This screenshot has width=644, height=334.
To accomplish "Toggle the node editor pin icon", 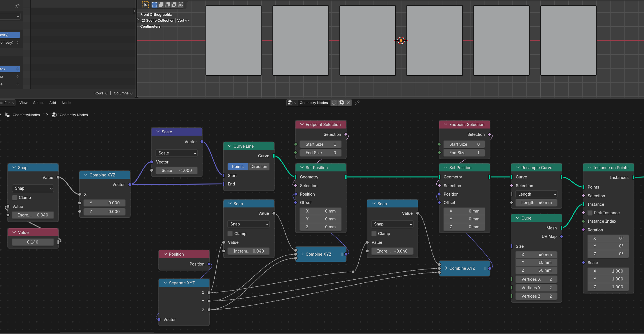I will point(357,103).
